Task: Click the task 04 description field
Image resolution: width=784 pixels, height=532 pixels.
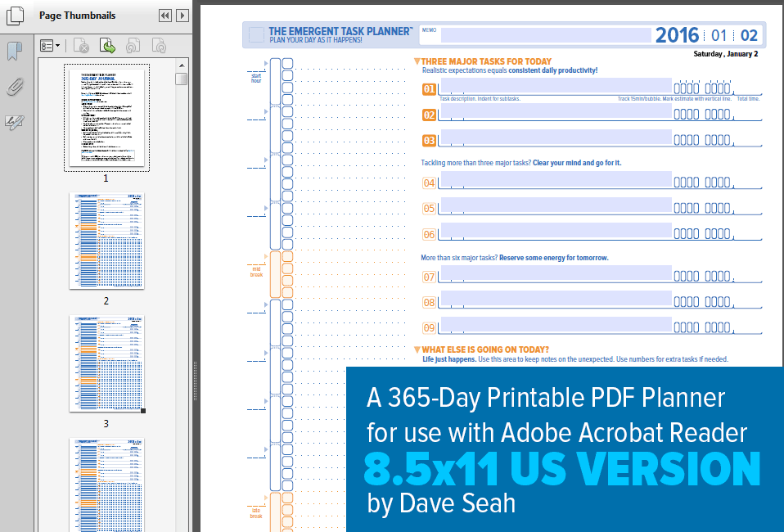Action: (x=556, y=179)
